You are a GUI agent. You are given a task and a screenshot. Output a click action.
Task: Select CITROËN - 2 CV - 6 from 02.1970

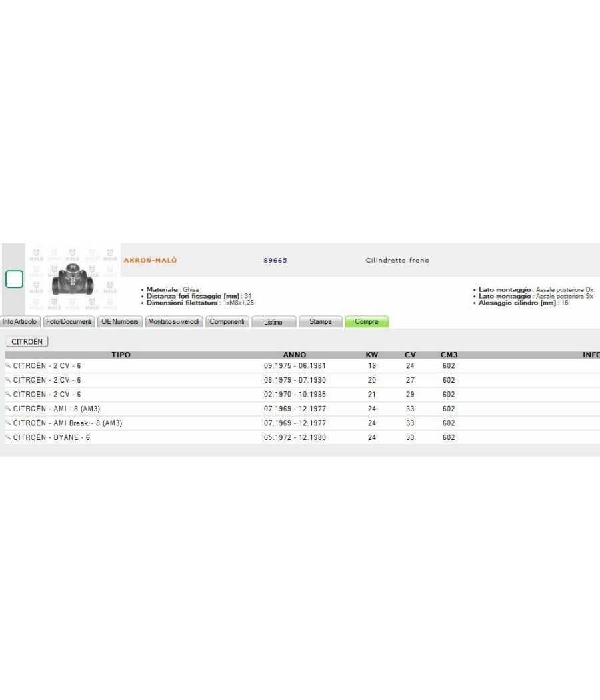(x=47, y=394)
